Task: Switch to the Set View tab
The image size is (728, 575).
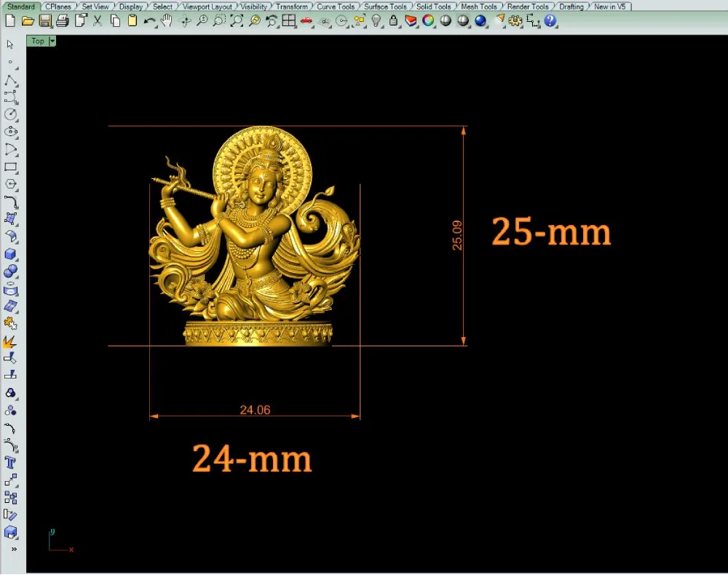Action: point(95,7)
